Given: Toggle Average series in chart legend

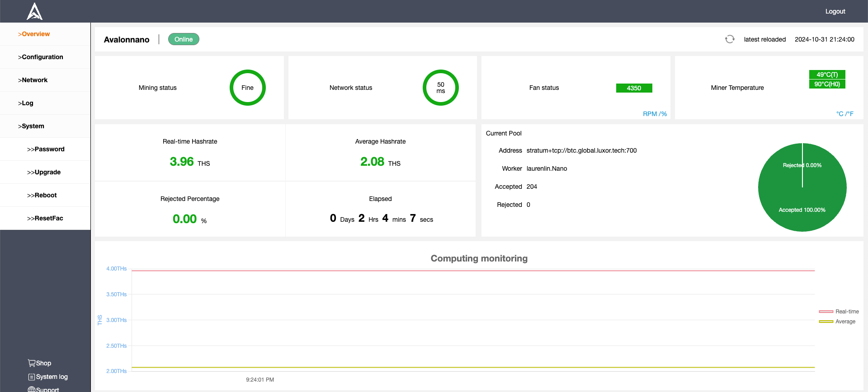Looking at the screenshot, I should click(x=837, y=322).
